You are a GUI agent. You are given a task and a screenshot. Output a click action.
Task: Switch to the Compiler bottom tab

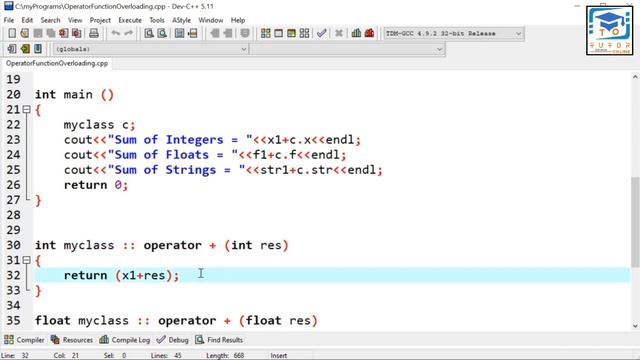24,340
